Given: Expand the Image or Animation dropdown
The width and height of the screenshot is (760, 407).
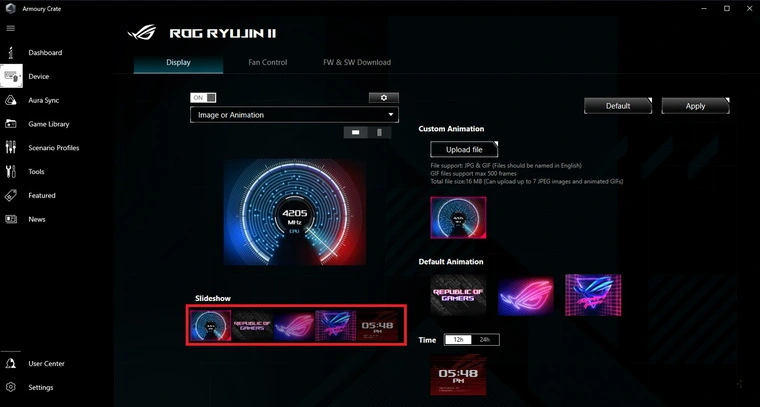Looking at the screenshot, I should click(x=294, y=115).
